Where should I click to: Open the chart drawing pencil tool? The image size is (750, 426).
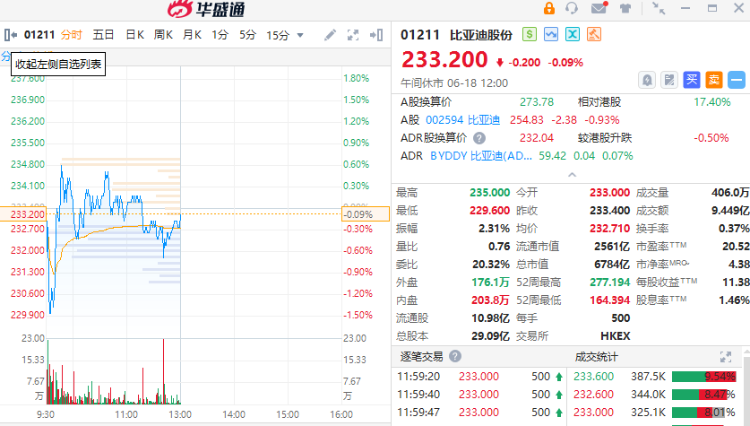click(330, 35)
